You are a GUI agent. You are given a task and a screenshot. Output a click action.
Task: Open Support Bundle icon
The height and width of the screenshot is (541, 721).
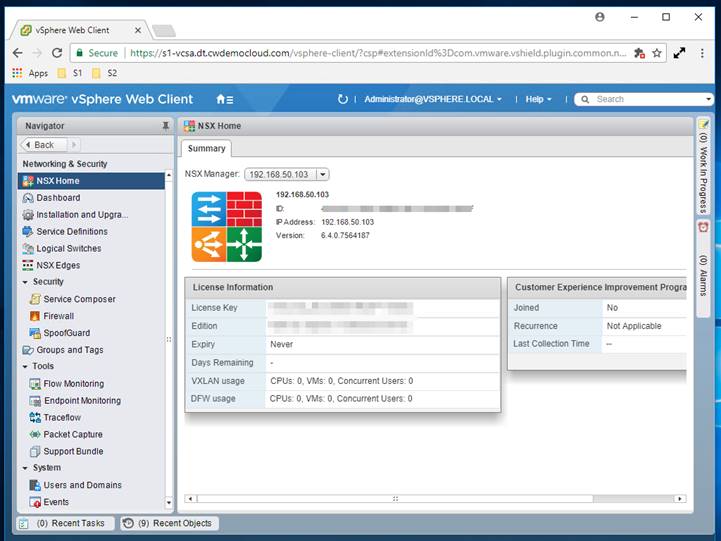coord(35,451)
